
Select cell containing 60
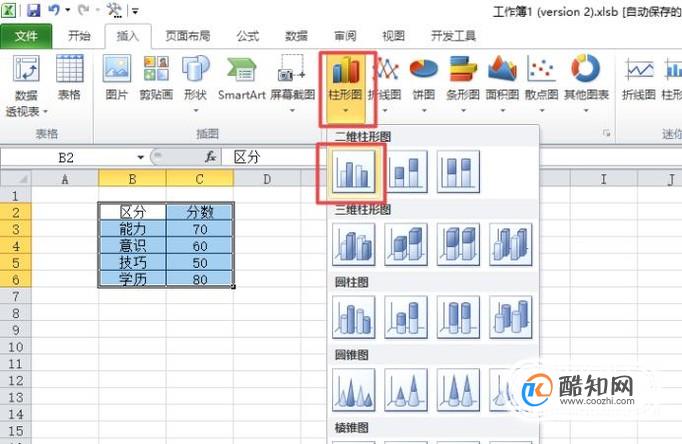200,246
